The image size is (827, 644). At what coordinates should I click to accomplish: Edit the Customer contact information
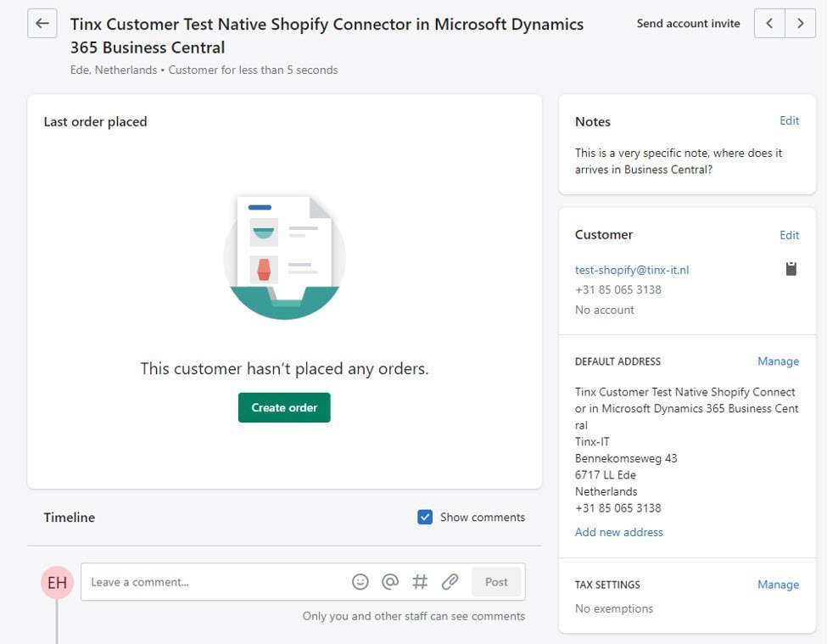click(789, 235)
